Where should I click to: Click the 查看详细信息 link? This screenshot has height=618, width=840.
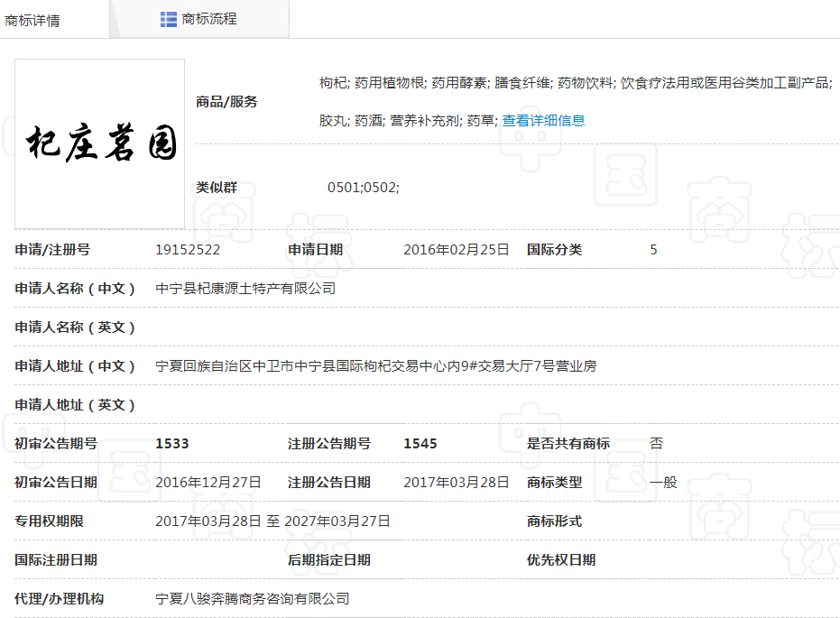point(543,120)
